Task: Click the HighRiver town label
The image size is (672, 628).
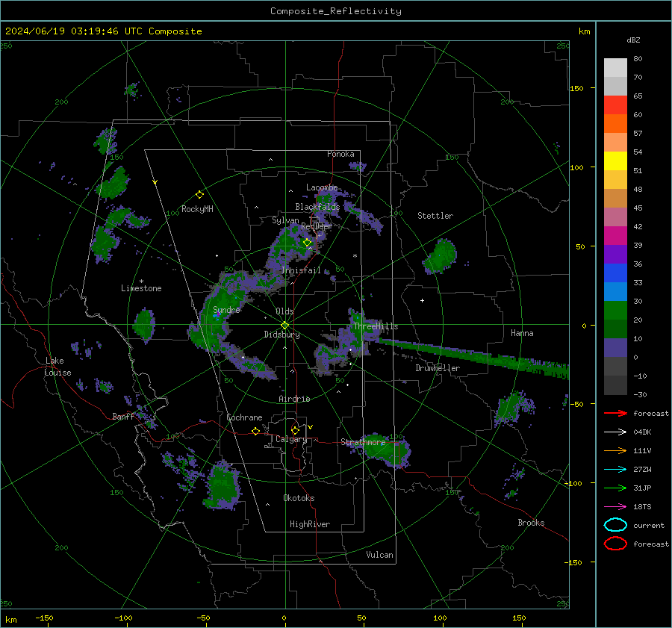Action: [310, 525]
